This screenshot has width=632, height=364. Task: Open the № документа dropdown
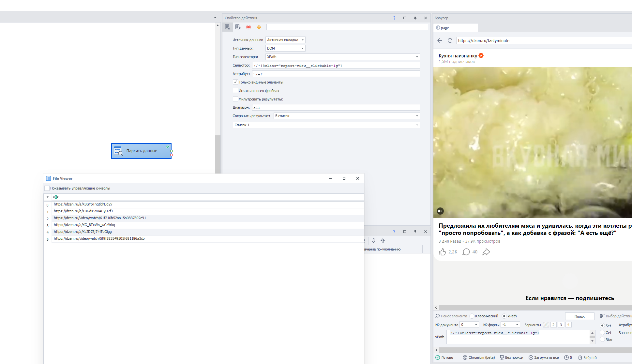tap(469, 325)
